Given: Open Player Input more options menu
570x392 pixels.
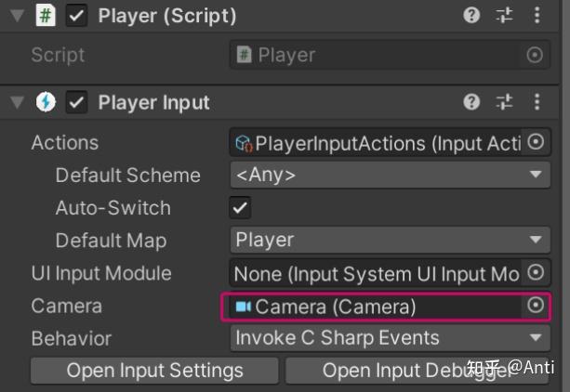Looking at the screenshot, I should pyautogui.click(x=537, y=102).
